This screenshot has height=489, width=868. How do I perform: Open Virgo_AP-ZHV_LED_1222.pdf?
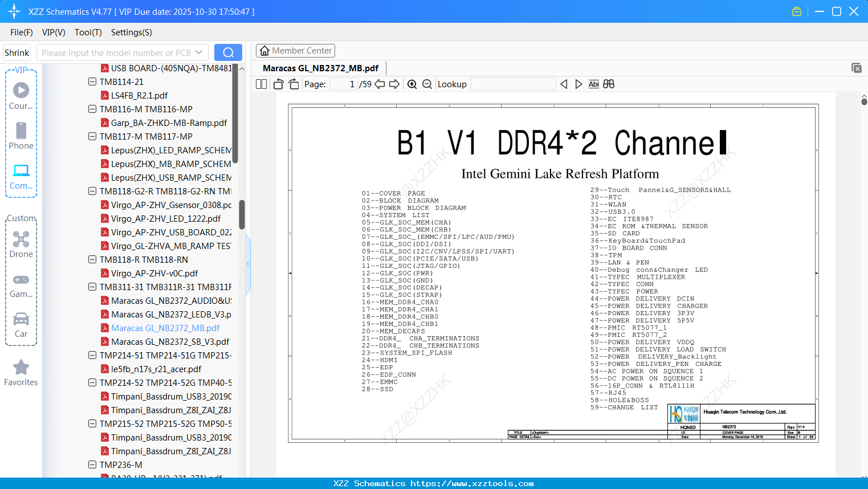[166, 218]
